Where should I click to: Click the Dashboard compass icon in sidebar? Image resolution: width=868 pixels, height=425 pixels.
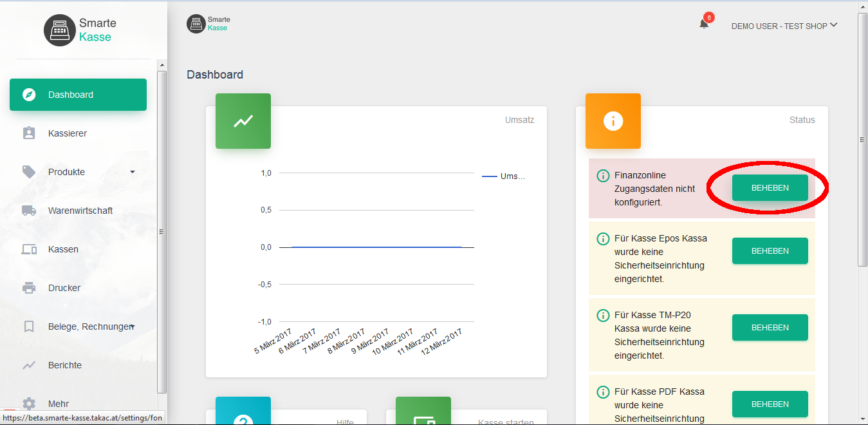[29, 95]
